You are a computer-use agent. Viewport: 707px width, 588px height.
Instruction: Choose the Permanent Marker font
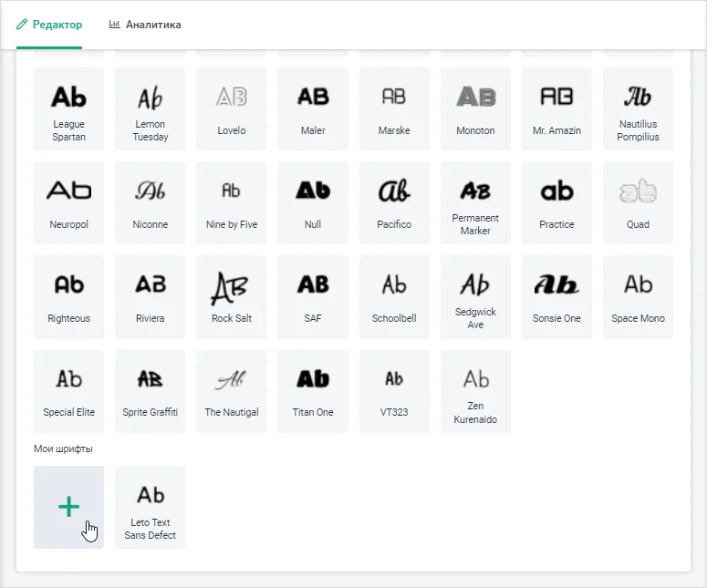point(475,203)
